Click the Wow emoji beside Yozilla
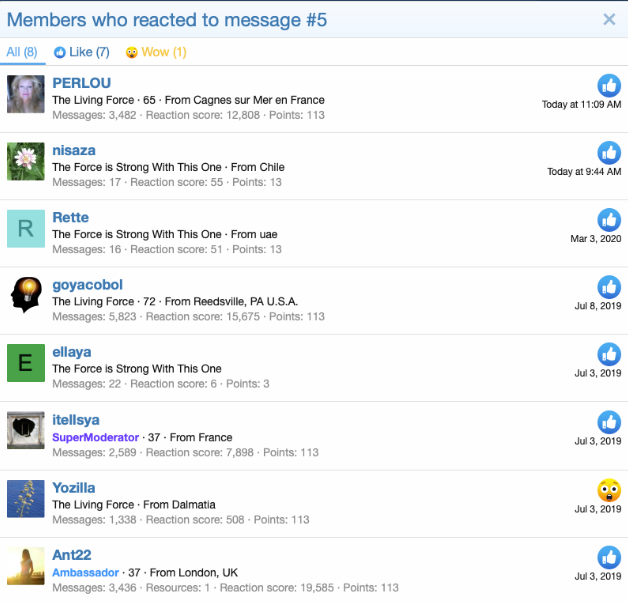The width and height of the screenshot is (628, 604). (x=609, y=490)
